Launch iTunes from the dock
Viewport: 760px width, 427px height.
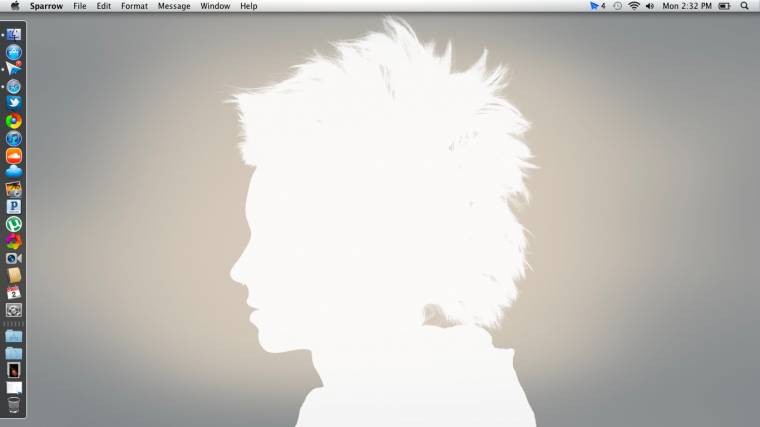(x=14, y=138)
